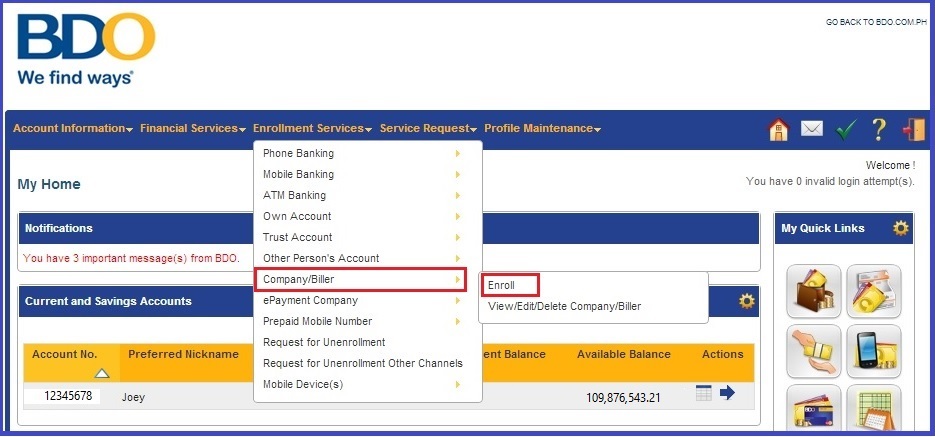Open Financial Services menu
The width and height of the screenshot is (935, 437).
(193, 128)
